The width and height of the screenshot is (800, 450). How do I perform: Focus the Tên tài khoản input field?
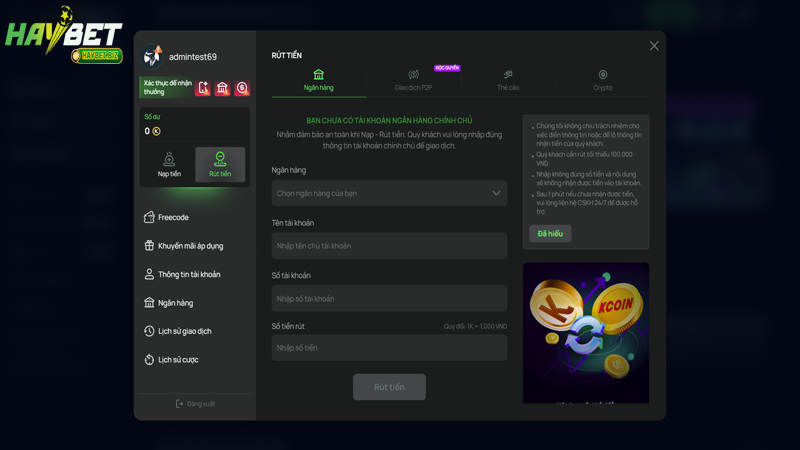pos(388,246)
